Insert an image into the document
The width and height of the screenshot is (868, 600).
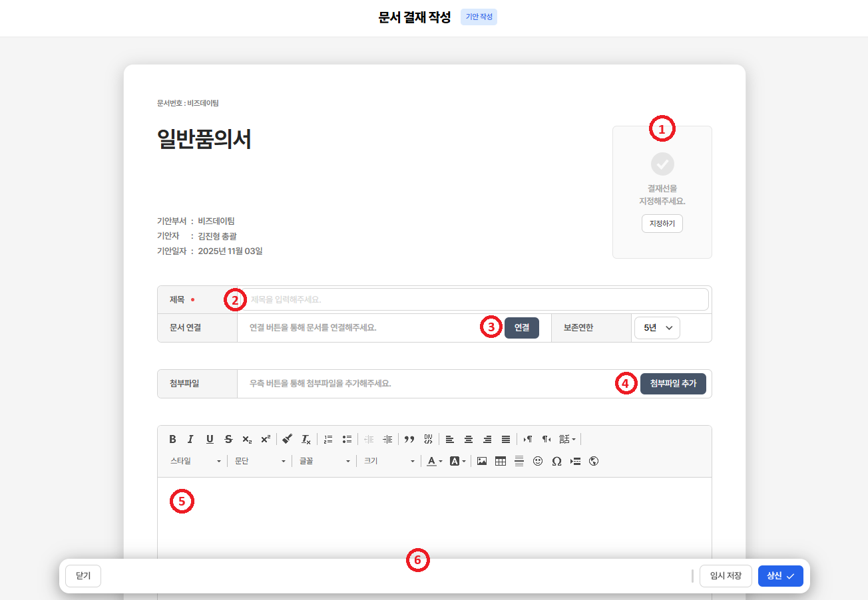coord(482,461)
